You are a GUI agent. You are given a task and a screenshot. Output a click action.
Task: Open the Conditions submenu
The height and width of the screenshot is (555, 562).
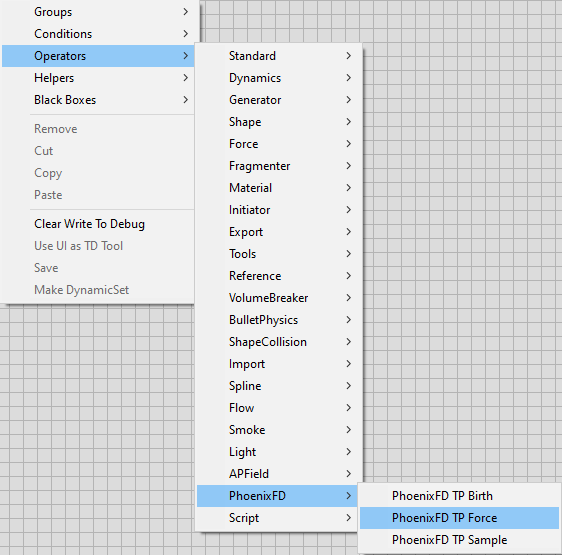[x=98, y=34]
